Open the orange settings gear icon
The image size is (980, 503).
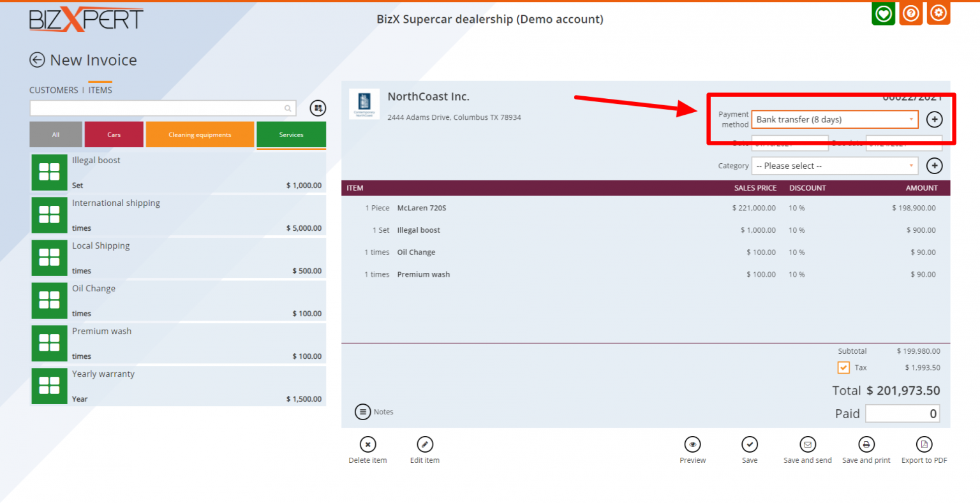tap(939, 13)
